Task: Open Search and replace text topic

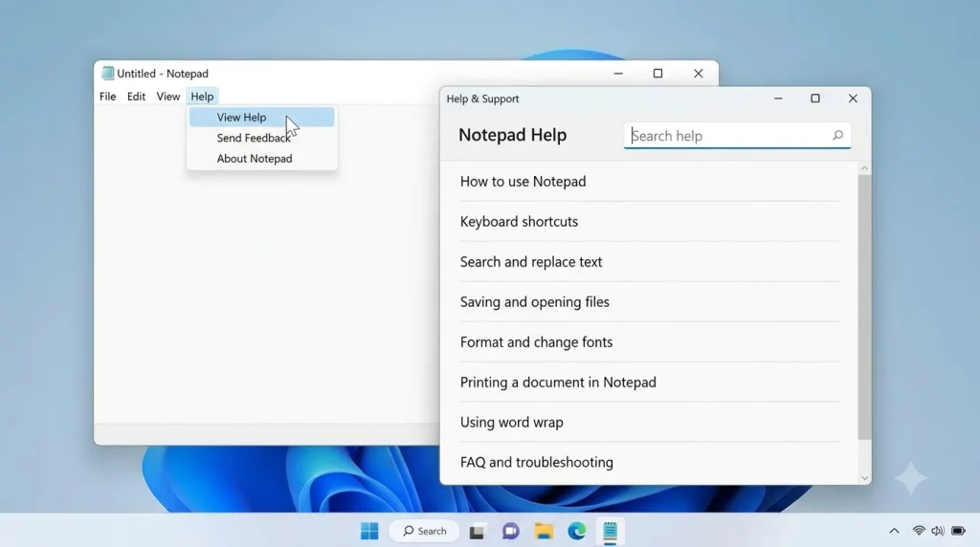Action: click(650, 262)
